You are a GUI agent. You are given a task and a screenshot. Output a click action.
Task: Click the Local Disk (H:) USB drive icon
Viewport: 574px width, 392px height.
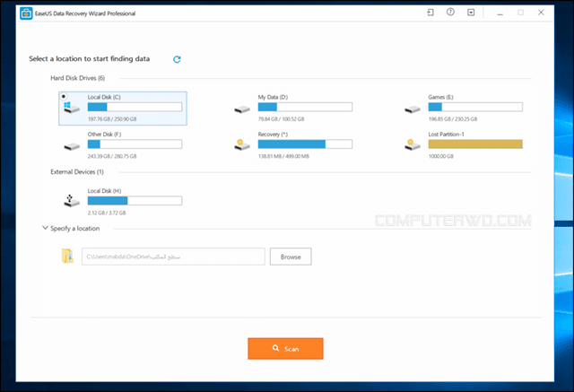[x=72, y=201]
